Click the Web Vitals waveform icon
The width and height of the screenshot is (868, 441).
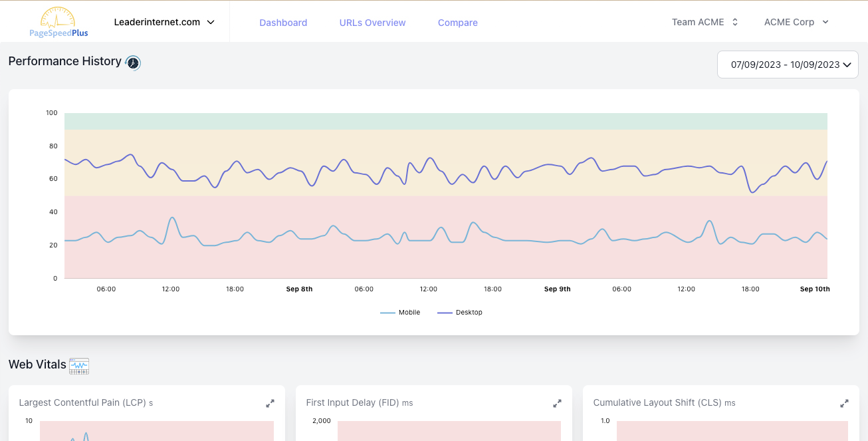point(78,365)
